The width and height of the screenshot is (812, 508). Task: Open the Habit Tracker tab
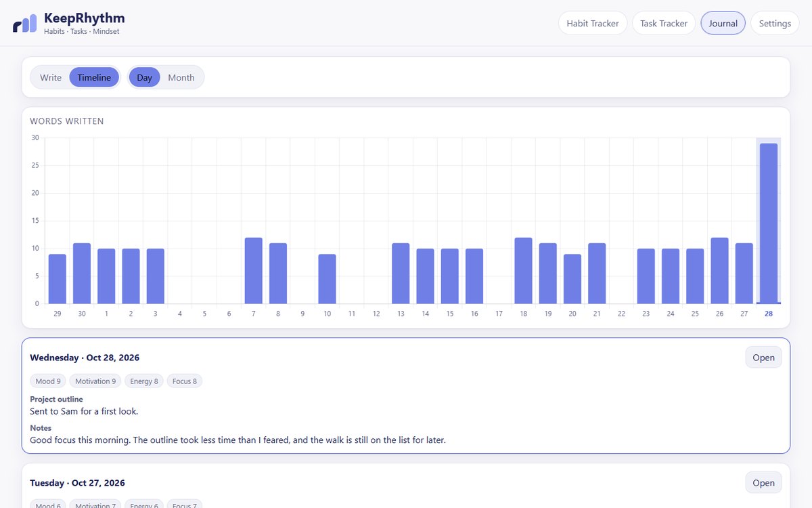pos(593,23)
